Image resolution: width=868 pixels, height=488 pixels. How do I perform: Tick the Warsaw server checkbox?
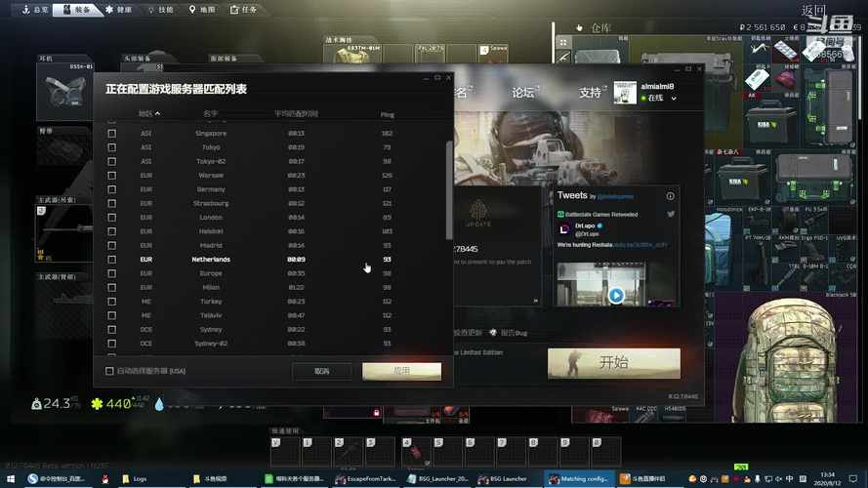click(x=112, y=176)
